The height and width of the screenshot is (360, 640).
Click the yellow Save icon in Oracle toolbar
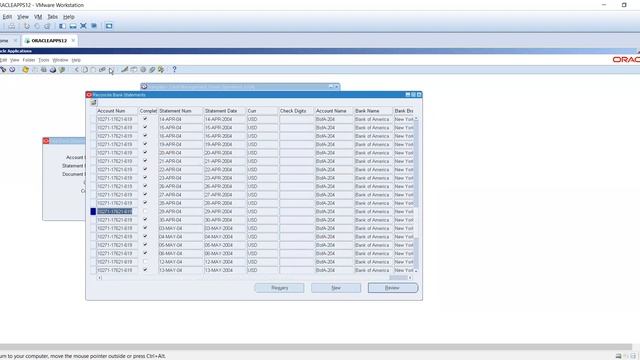pos(25,70)
